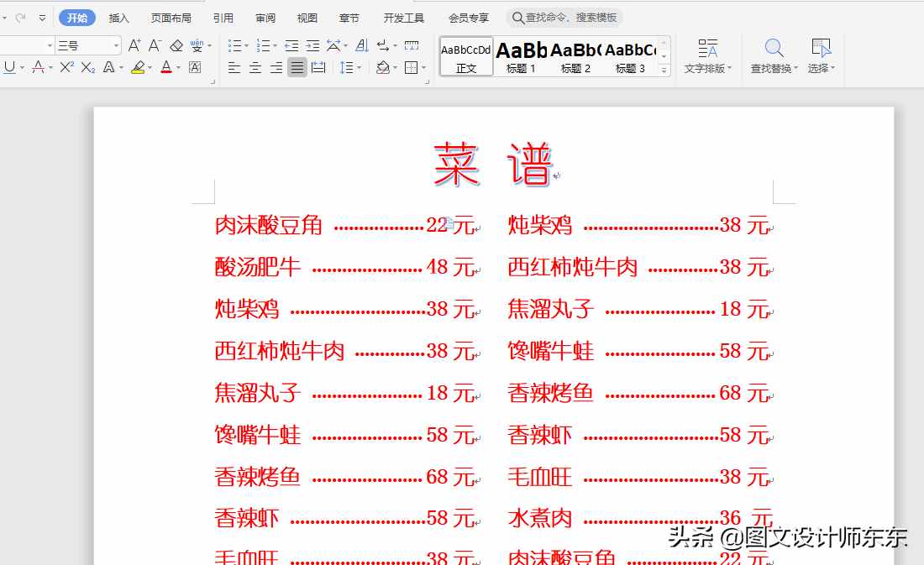Open the borders dropdown arrow
This screenshot has width=924, height=565.
(423, 68)
